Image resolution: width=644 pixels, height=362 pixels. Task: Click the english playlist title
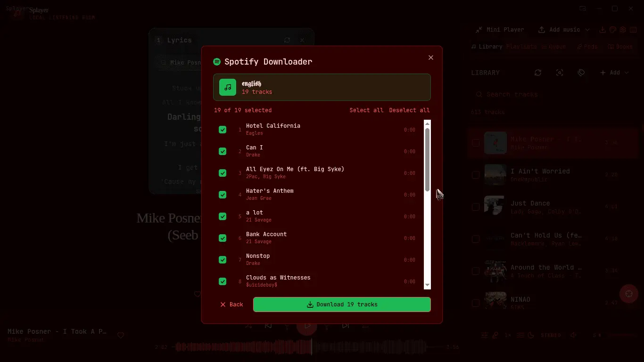point(251,83)
